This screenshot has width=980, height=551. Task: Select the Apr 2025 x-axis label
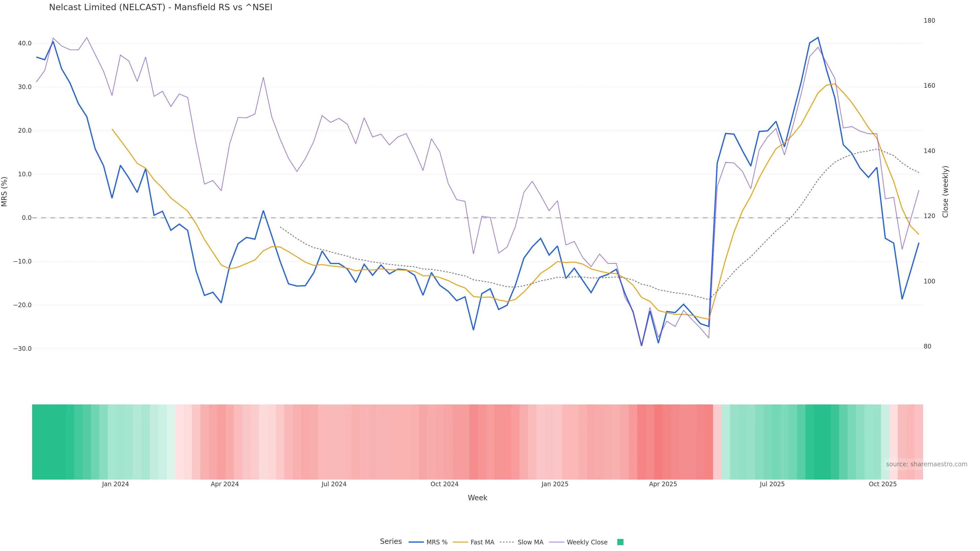[x=663, y=484]
